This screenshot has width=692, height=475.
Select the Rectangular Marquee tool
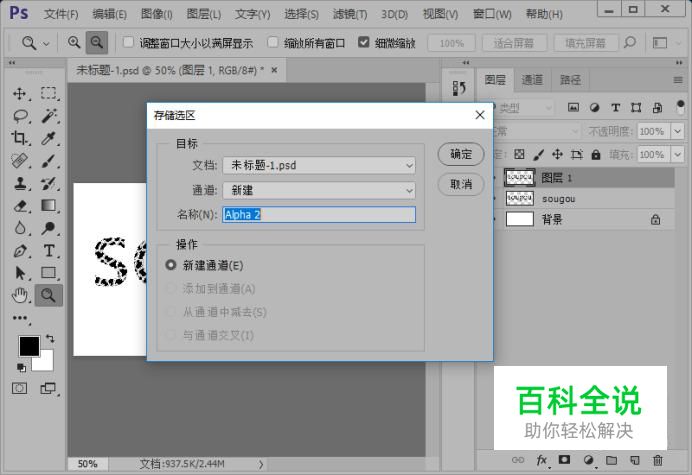coord(49,94)
